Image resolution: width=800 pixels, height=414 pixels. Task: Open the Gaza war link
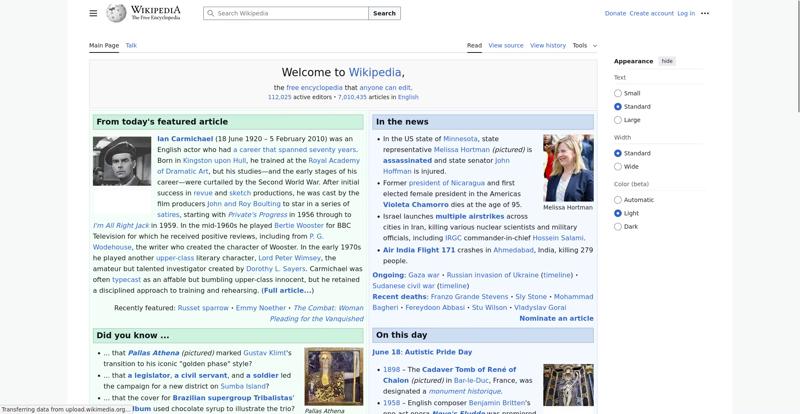coord(423,275)
